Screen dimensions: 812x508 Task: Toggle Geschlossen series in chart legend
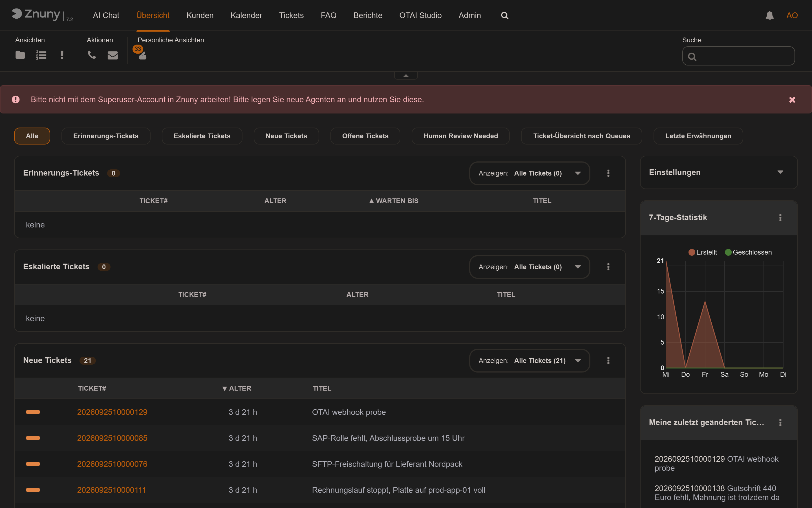tap(748, 252)
